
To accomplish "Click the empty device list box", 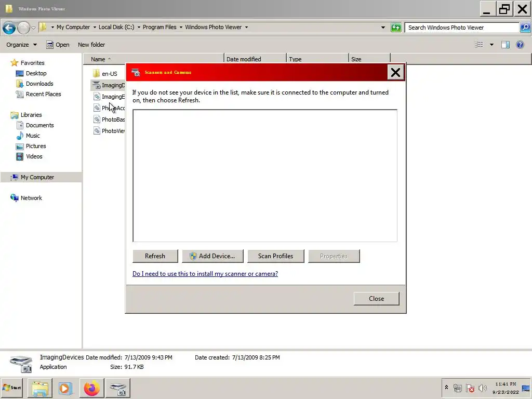I will 265,176.
